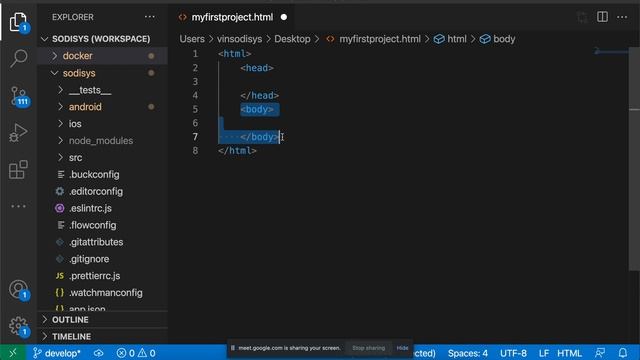
Task: Change language mode via HTML status item
Action: tap(569, 353)
